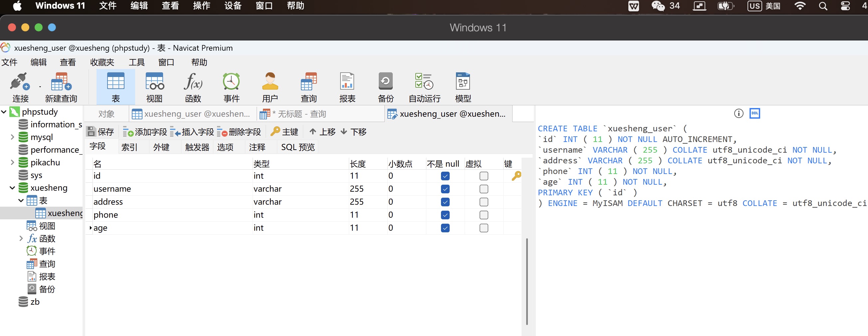Switch to the SQL 预览 tab

pyautogui.click(x=298, y=147)
